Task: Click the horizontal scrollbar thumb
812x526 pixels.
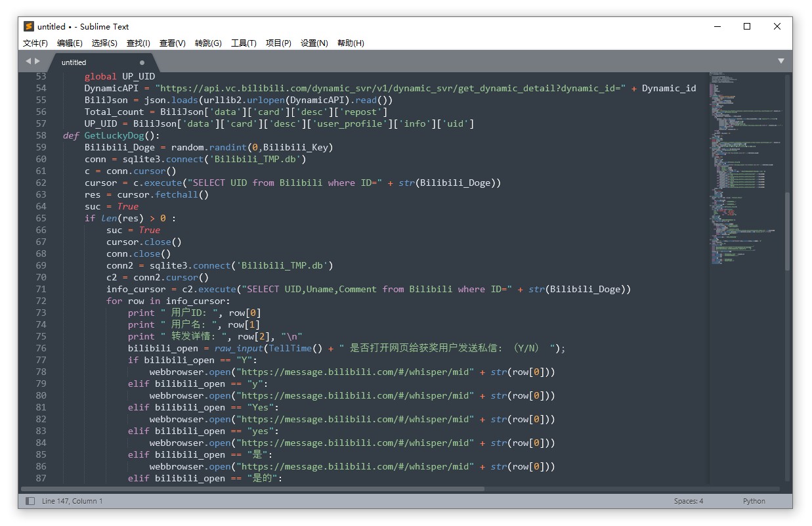Action: click(253, 489)
